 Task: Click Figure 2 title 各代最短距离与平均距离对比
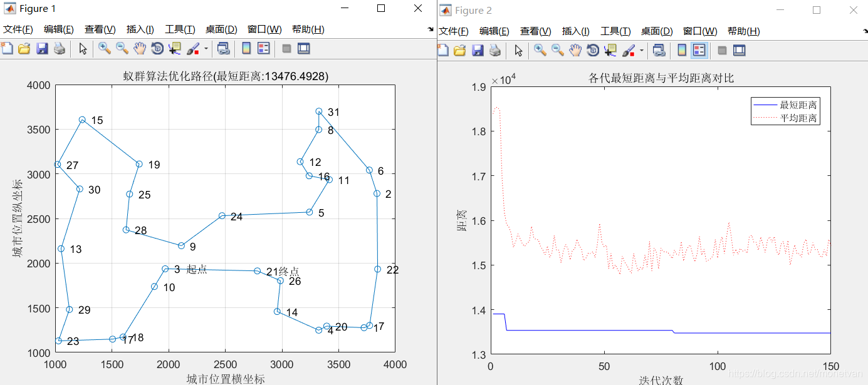click(661, 78)
